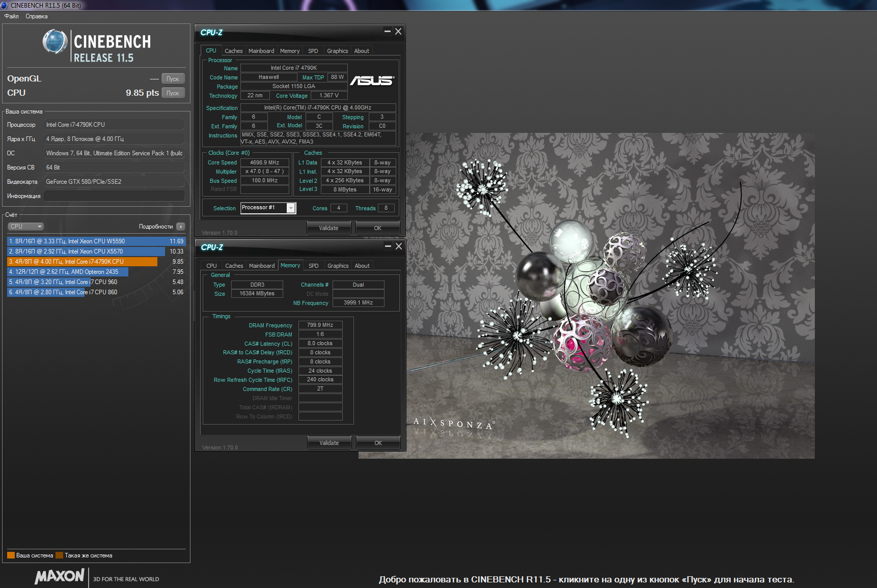Select the orange i7-4790K ranking row
The image size is (877, 588).
[96, 262]
